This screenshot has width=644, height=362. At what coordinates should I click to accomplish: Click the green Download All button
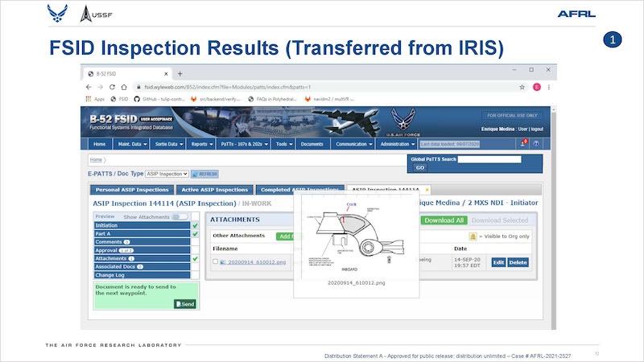(444, 220)
